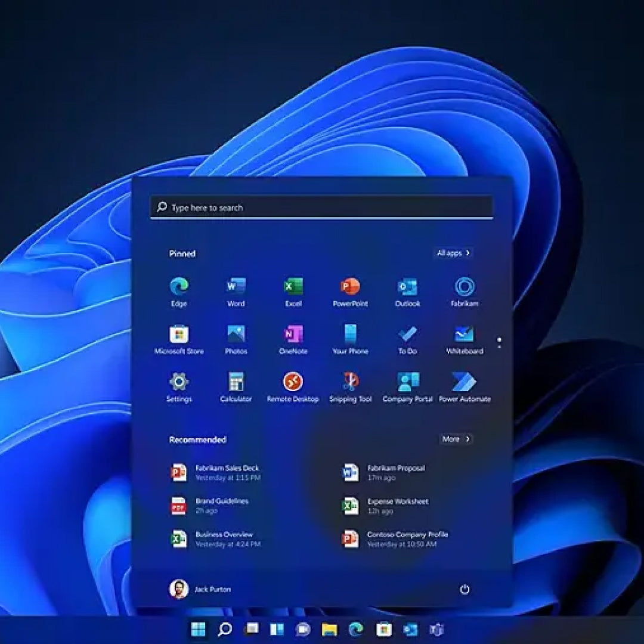Screen dimensions: 644x644
Task: Launch OneNote
Action: coord(293,336)
